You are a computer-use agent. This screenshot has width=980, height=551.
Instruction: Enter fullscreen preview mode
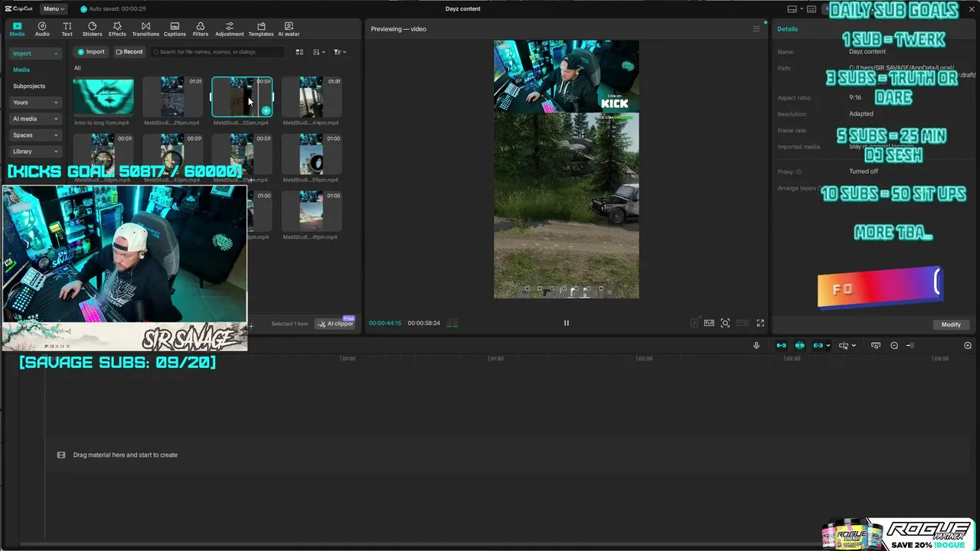760,323
